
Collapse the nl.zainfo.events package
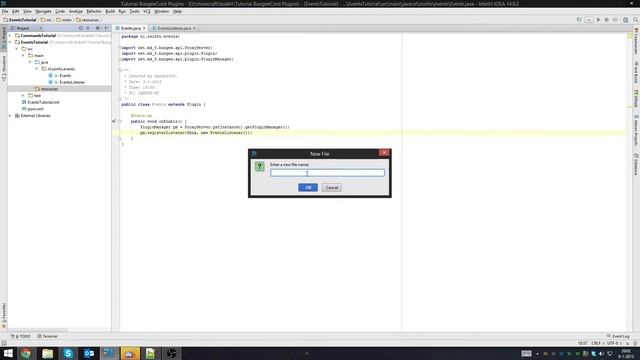click(37, 69)
